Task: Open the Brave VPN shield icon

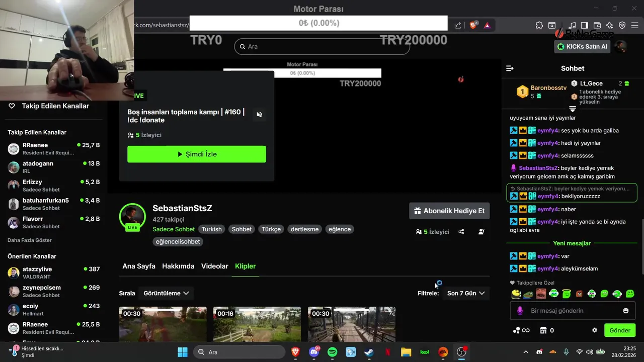Action: [x=622, y=25]
